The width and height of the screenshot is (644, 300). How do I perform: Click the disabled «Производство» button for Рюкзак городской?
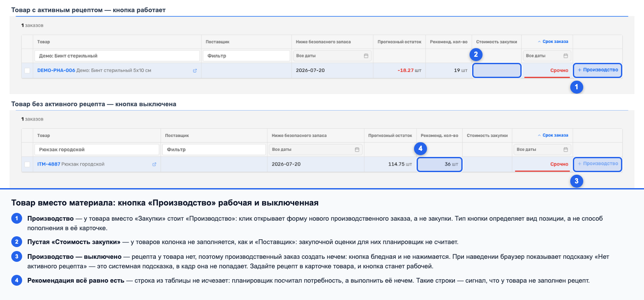[598, 164]
